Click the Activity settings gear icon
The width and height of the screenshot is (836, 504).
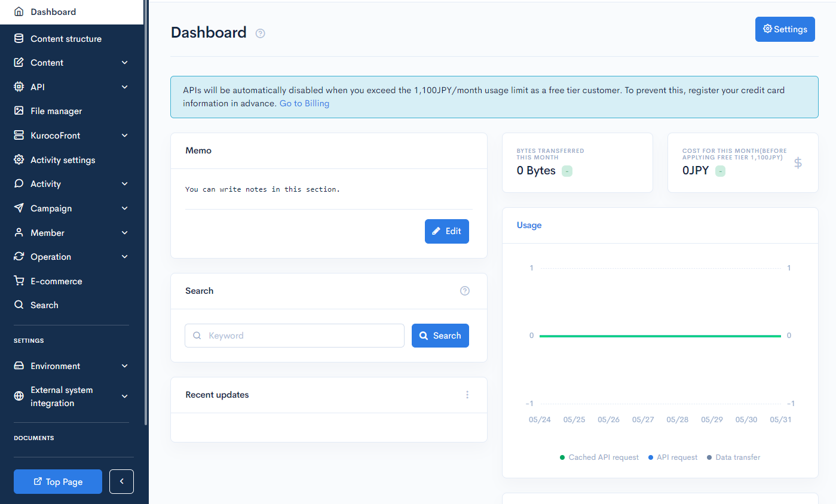17,159
